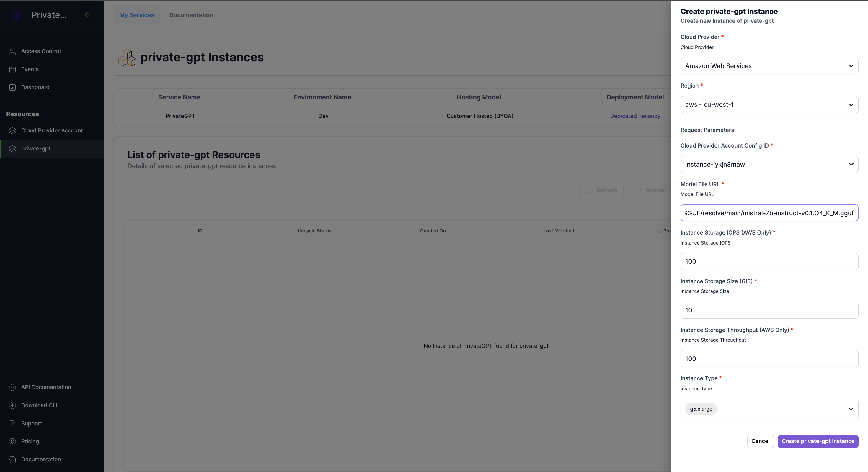Click the Reboot button
The width and height of the screenshot is (868, 472).
coord(651,191)
